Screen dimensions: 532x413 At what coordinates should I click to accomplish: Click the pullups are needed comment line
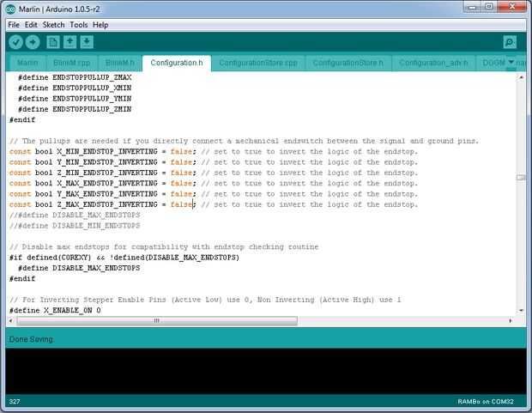[x=244, y=141]
